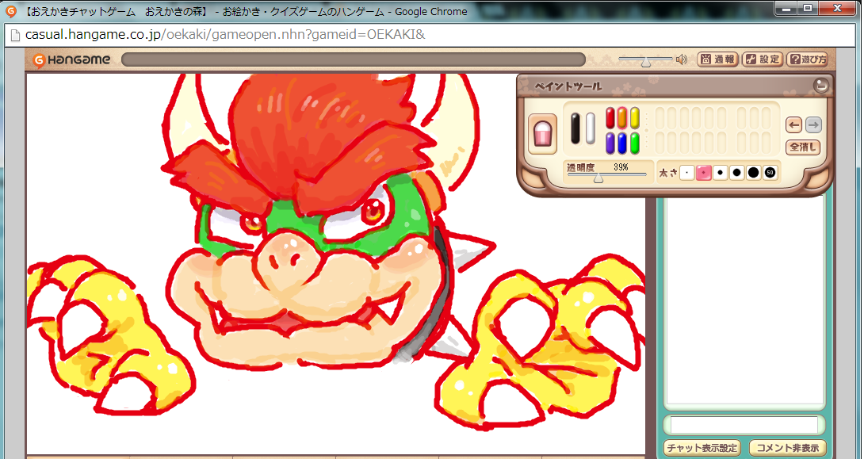Adjust the 透明度 transparency slider handle
This screenshot has width=868, height=459.
598,178
